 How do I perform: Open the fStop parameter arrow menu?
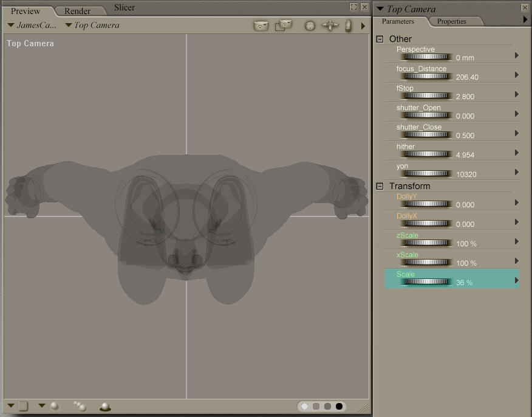coord(516,94)
